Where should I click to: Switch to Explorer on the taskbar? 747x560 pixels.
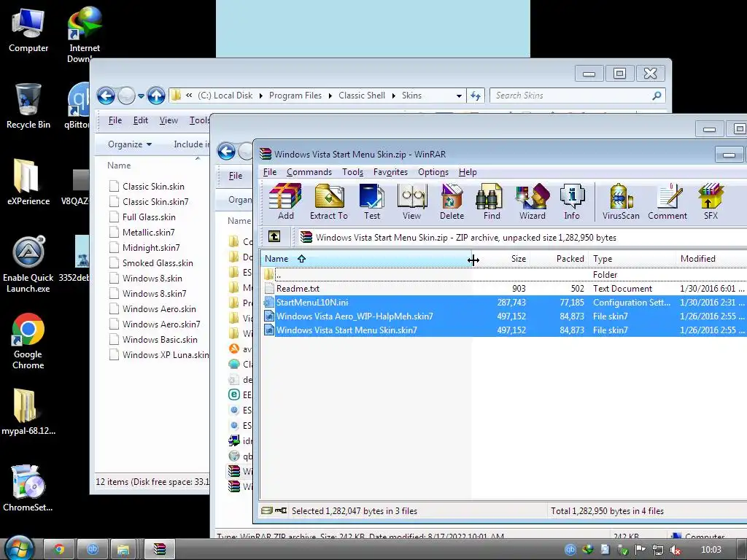(124, 550)
